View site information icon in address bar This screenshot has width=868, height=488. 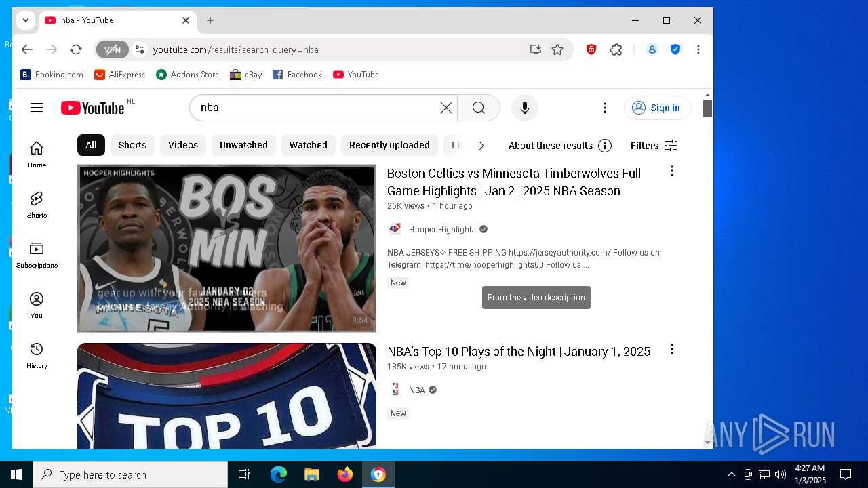[x=140, y=49]
